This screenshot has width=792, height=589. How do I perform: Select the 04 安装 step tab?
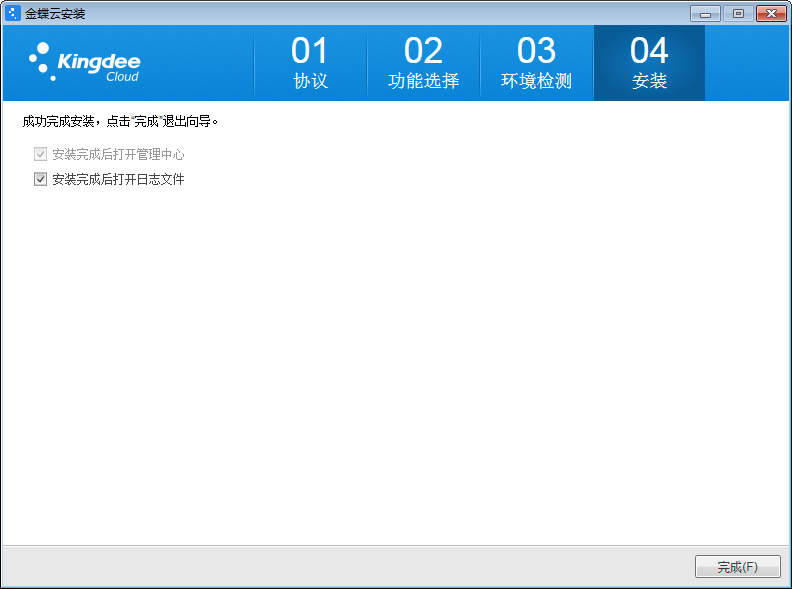(650, 63)
